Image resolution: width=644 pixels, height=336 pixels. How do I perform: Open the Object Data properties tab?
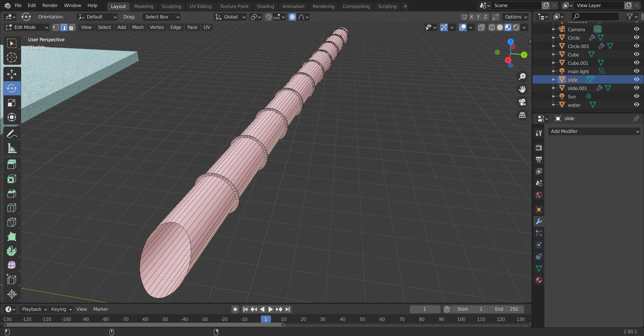coord(539,269)
